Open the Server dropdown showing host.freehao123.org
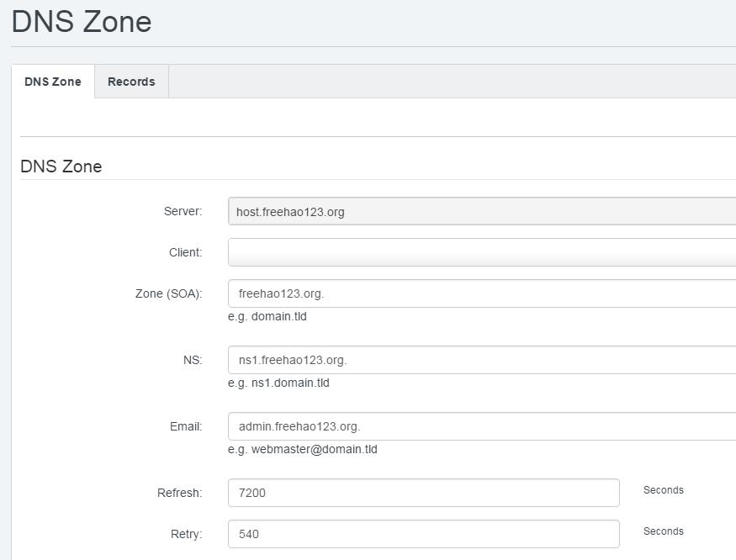 click(481, 212)
